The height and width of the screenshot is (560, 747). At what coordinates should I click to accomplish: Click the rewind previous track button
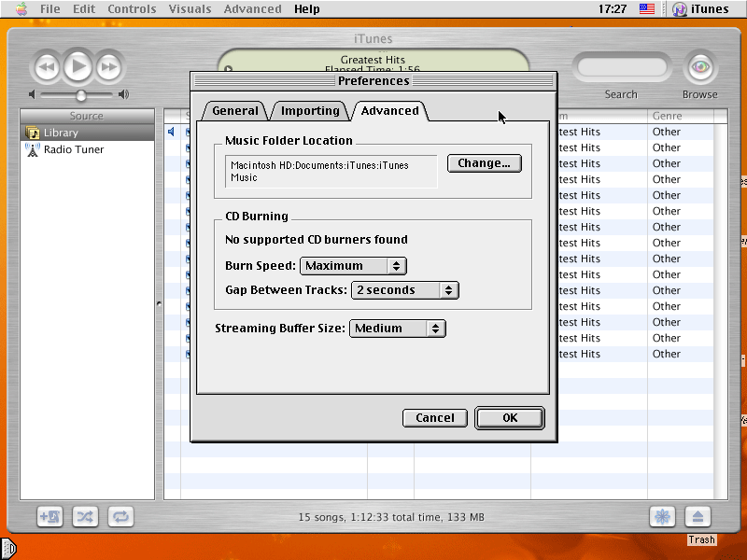coord(47,67)
